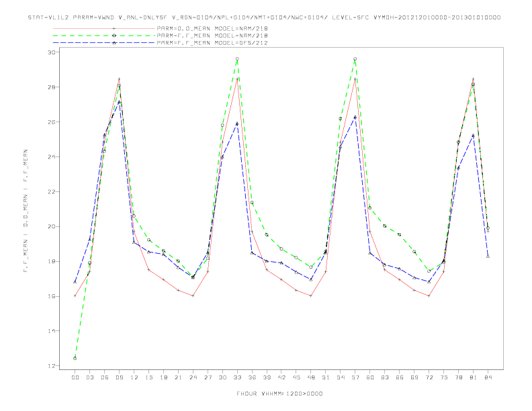Screen dimensions: 532x411
Task: Click the y-axis tick label 28
Action: click(52, 87)
